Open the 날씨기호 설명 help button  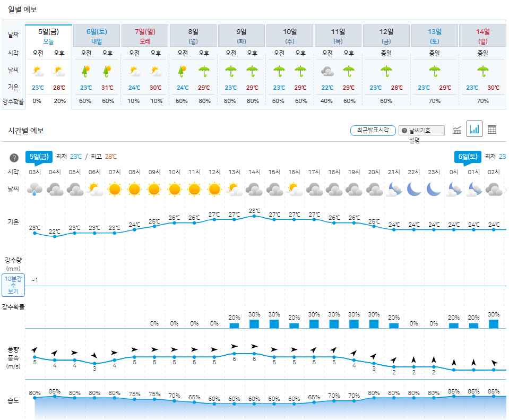click(421, 131)
